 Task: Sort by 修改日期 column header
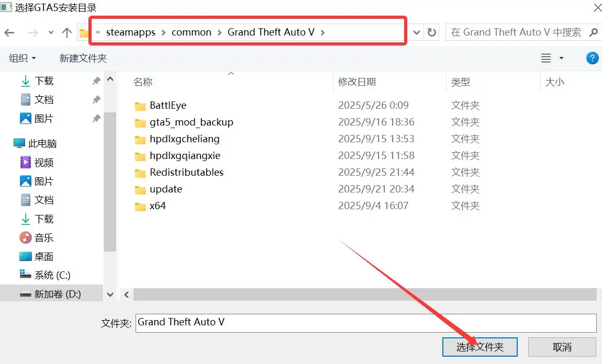(357, 82)
